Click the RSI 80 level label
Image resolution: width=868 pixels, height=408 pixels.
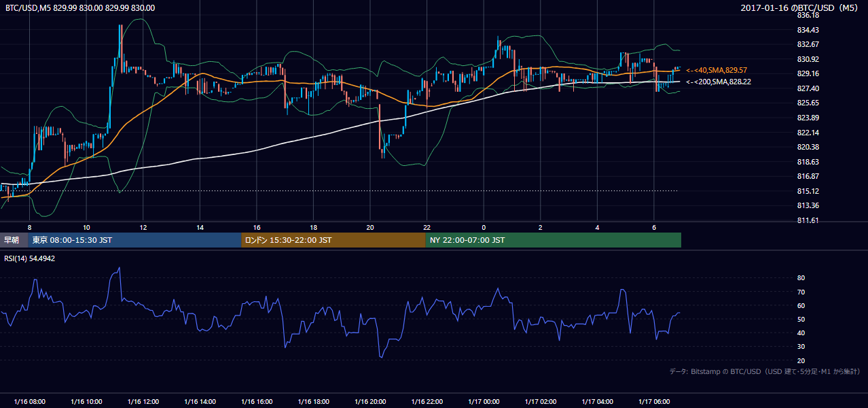tap(801, 278)
